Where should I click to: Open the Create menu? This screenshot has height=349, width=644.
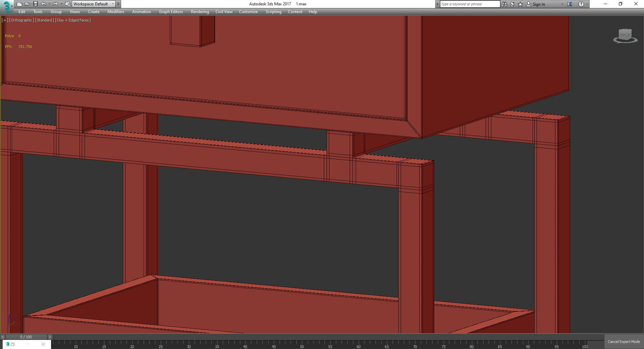94,12
